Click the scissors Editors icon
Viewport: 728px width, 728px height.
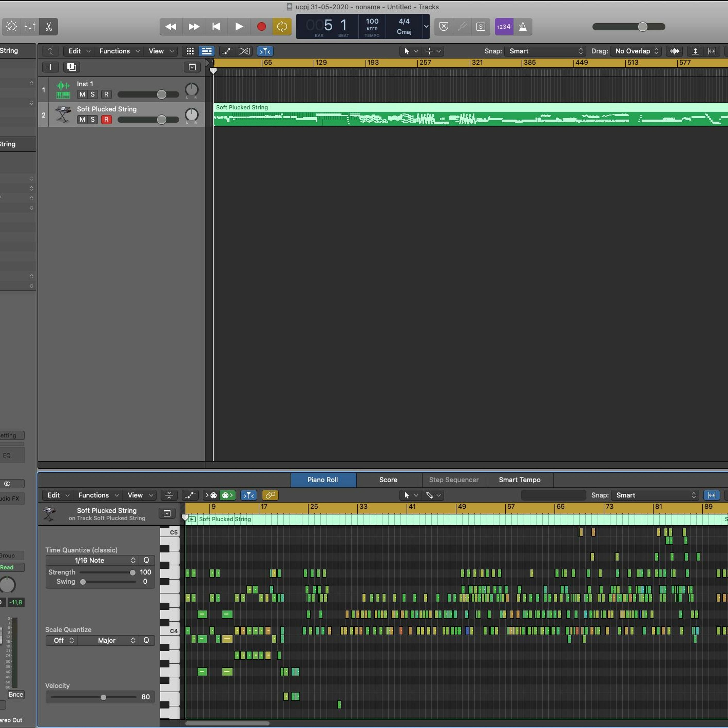tap(49, 26)
